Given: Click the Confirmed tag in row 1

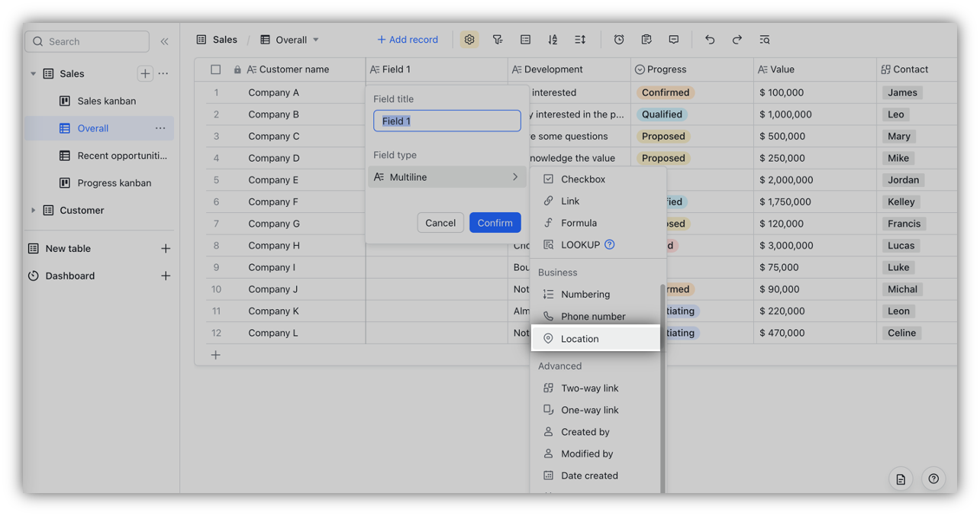Looking at the screenshot, I should point(666,92).
